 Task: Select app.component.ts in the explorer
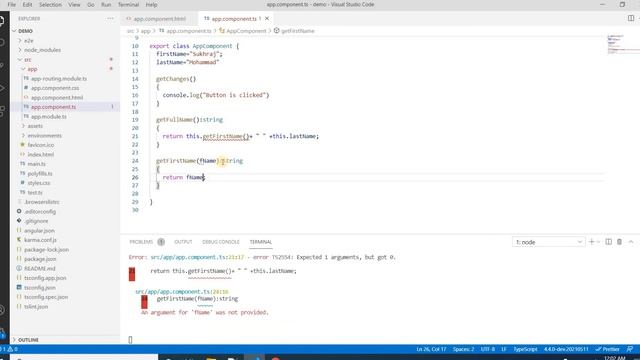(x=53, y=107)
